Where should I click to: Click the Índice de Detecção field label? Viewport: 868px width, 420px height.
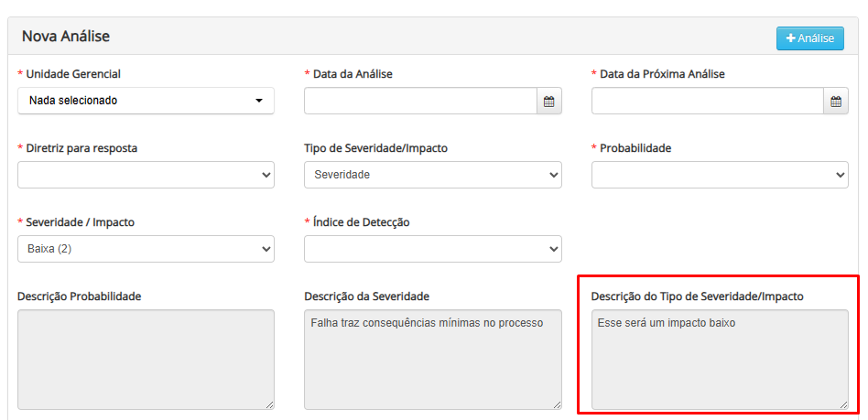(361, 222)
